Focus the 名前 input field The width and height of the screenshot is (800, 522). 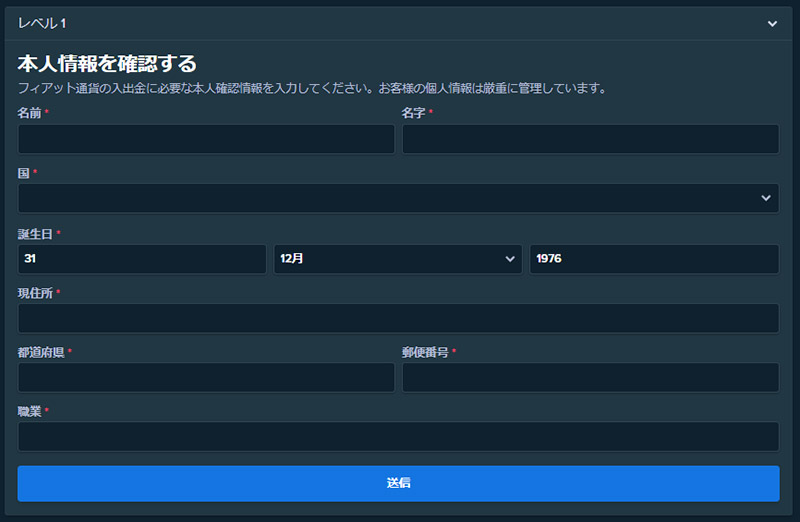[206, 139]
